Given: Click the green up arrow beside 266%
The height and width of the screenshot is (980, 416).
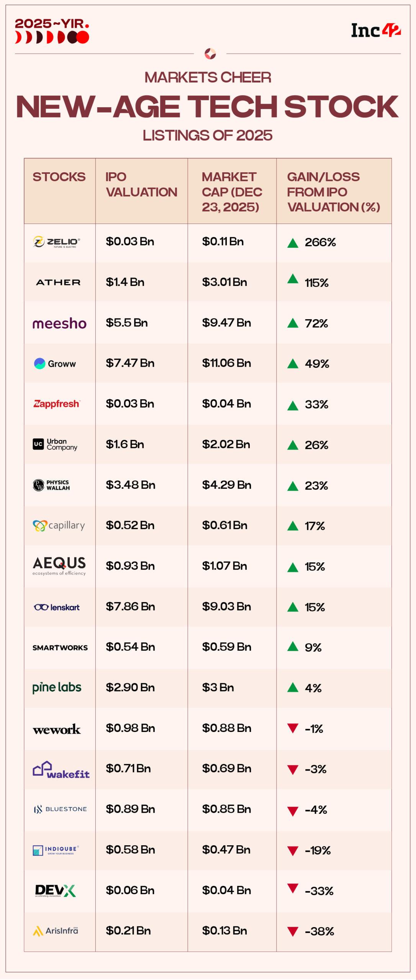Looking at the screenshot, I should coord(293,243).
